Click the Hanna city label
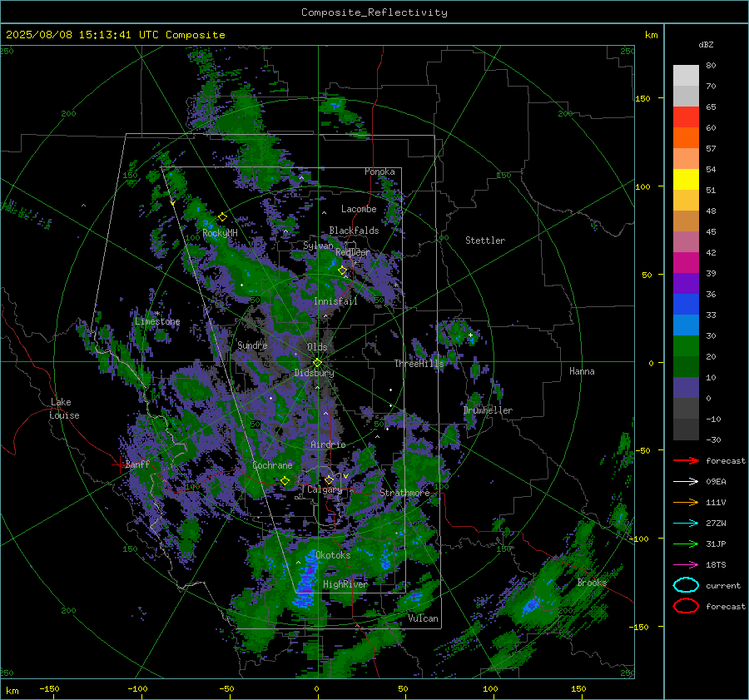Viewport: 749px width, 700px height. (x=582, y=371)
